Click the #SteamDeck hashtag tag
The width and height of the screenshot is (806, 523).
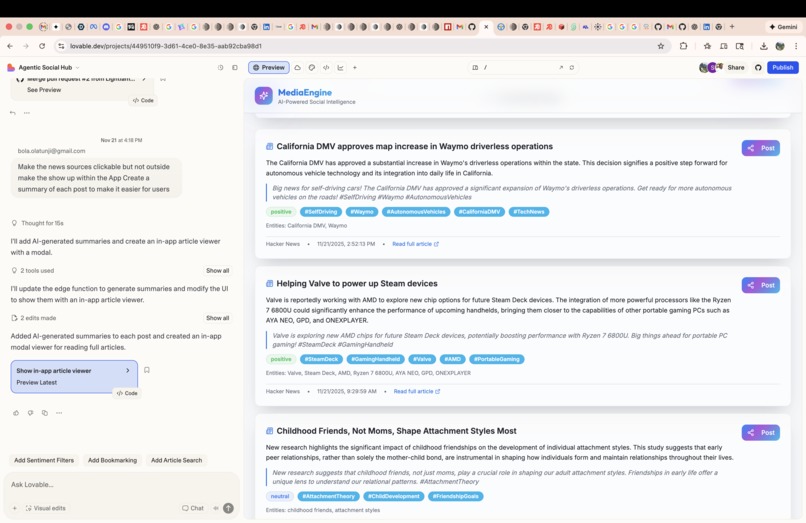pos(321,359)
